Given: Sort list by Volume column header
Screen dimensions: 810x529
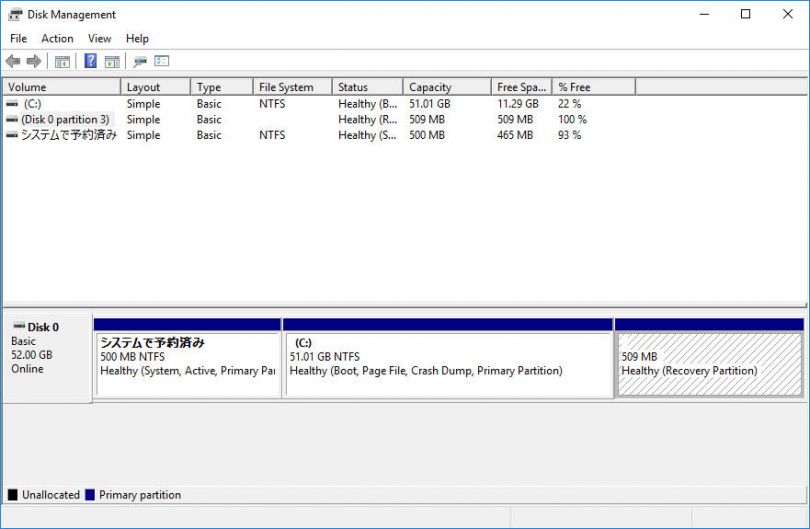Looking at the screenshot, I should click(60, 87).
